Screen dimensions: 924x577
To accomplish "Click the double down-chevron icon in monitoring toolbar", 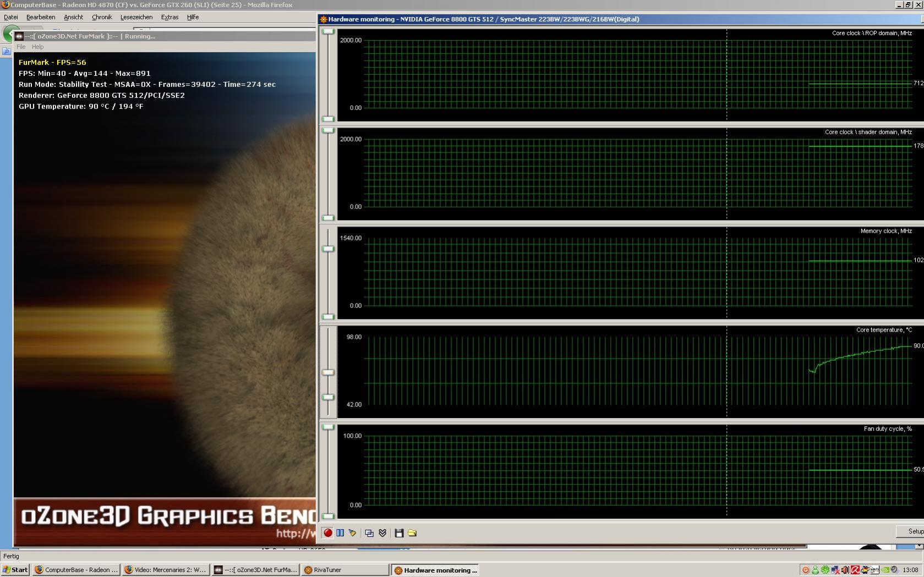I will 382,532.
